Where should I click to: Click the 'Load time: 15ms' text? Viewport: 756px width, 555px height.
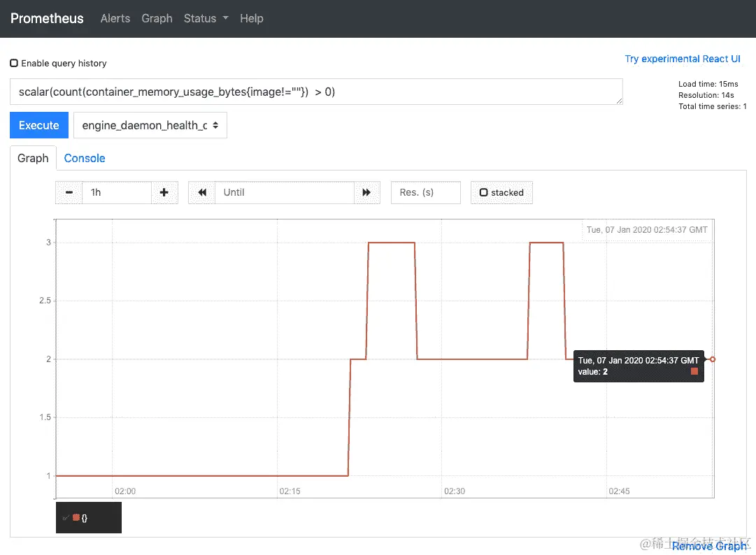(708, 84)
